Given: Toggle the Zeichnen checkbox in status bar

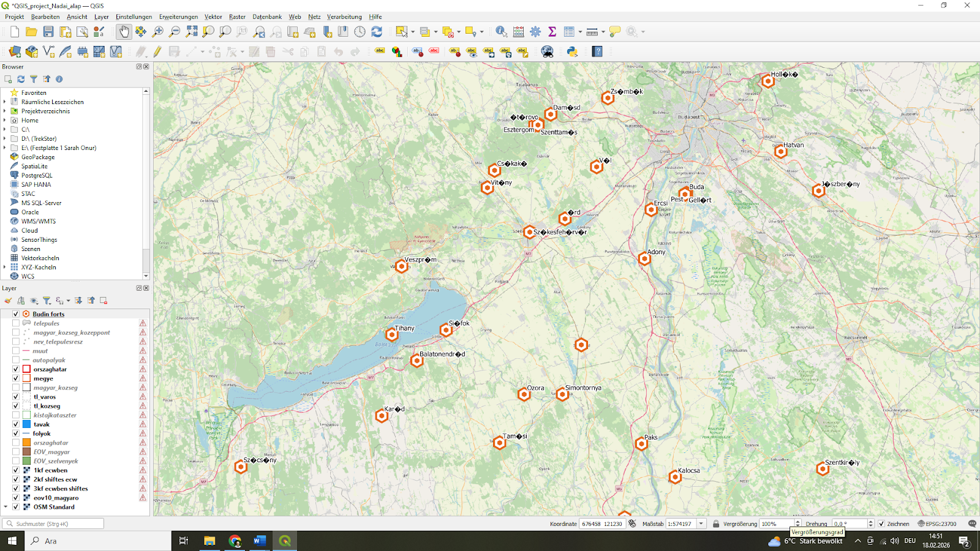Looking at the screenshot, I should tap(880, 523).
